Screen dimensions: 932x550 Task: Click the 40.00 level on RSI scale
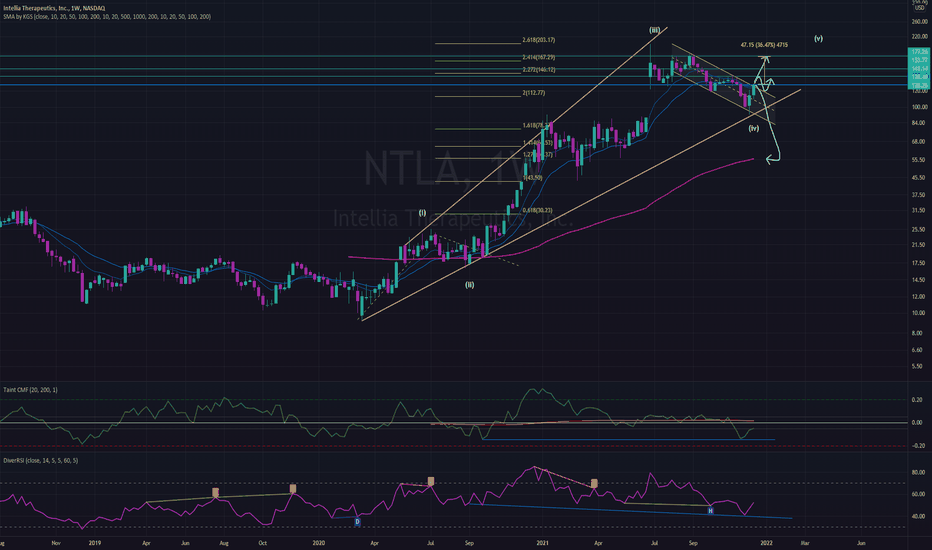point(918,517)
